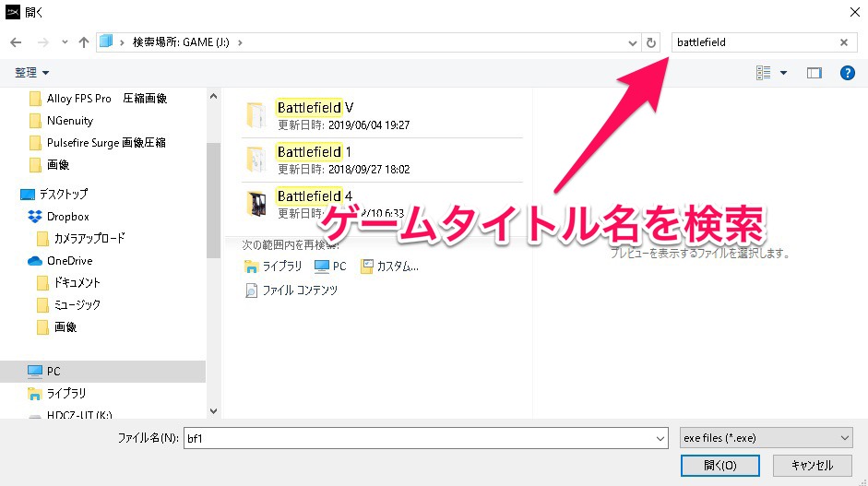This screenshot has height=486, width=868.
Task: Select 画像 folder under OneDrive
Action: coord(65,327)
